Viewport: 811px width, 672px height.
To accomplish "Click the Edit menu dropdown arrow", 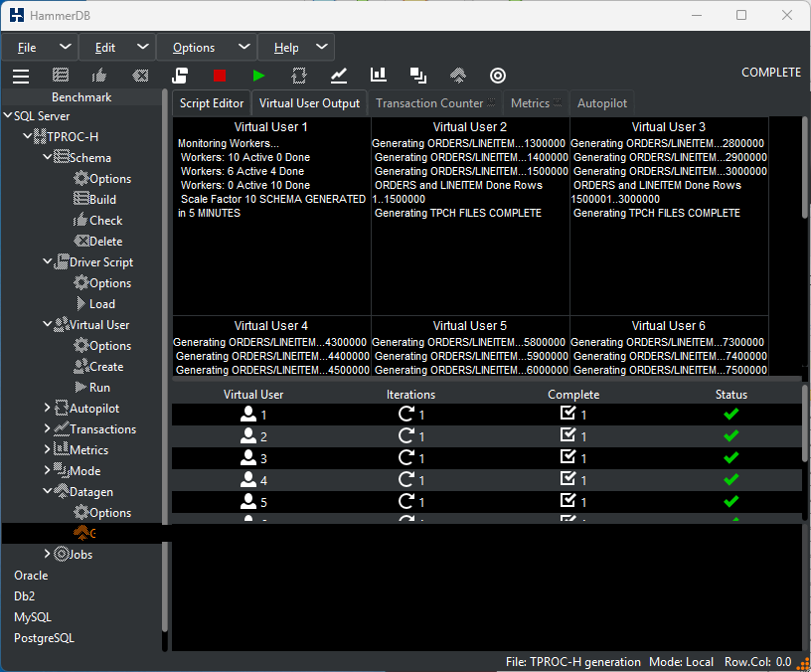I will tap(143, 47).
